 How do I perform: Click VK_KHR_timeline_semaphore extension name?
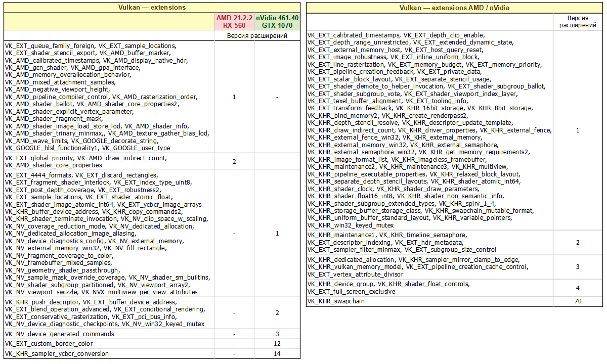(x=423, y=235)
